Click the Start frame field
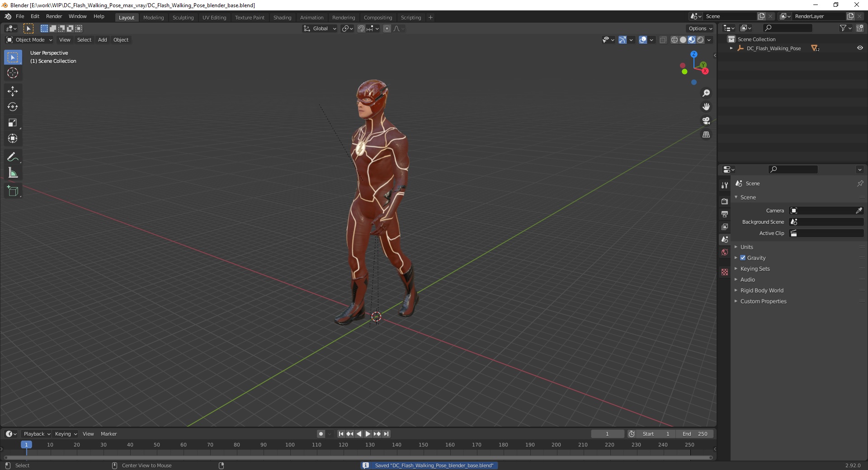The width and height of the screenshot is (868, 470). click(x=656, y=434)
